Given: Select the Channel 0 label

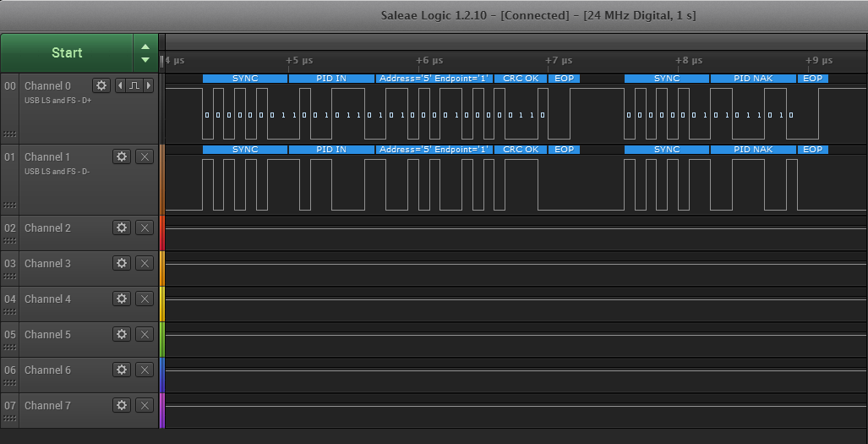Looking at the screenshot, I should 47,85.
